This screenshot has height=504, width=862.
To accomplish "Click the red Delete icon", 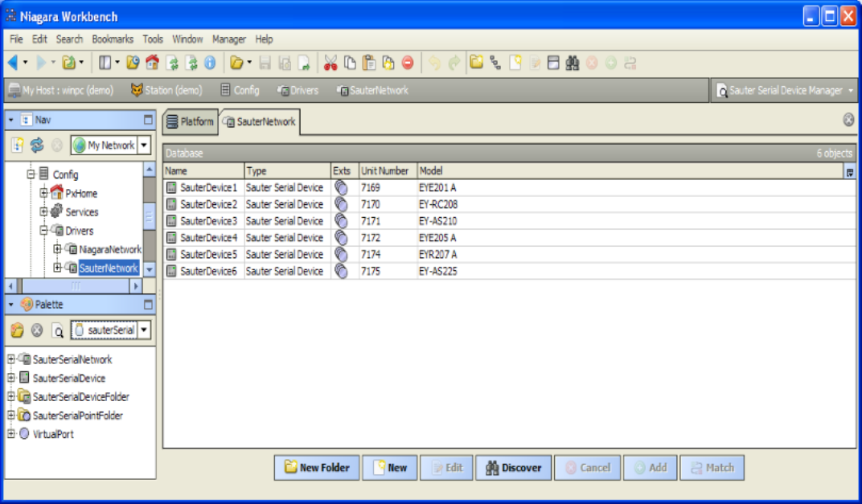I will (x=408, y=63).
